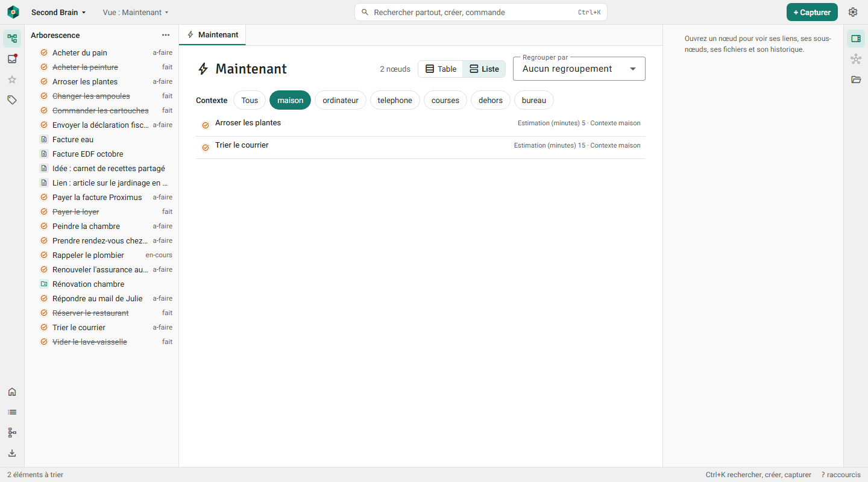The width and height of the screenshot is (868, 482).
Task: Open the Regrouper par dropdown
Action: click(x=579, y=69)
